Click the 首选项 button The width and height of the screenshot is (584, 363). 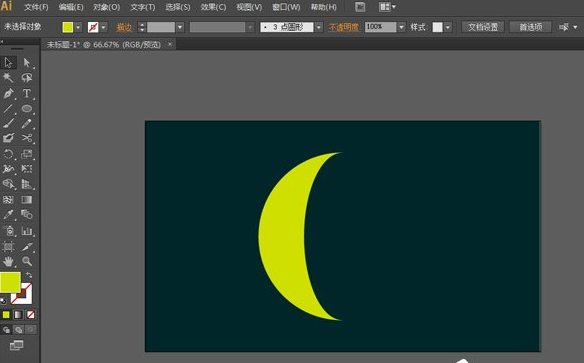pos(530,27)
